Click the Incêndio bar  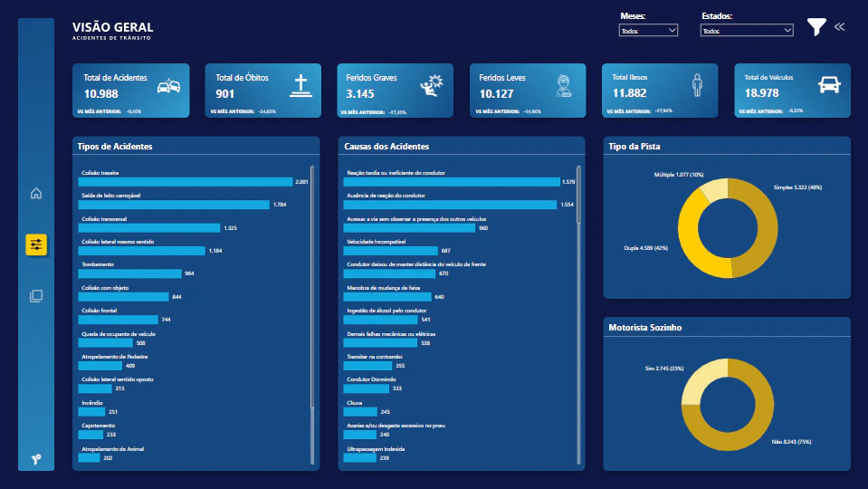(x=92, y=411)
